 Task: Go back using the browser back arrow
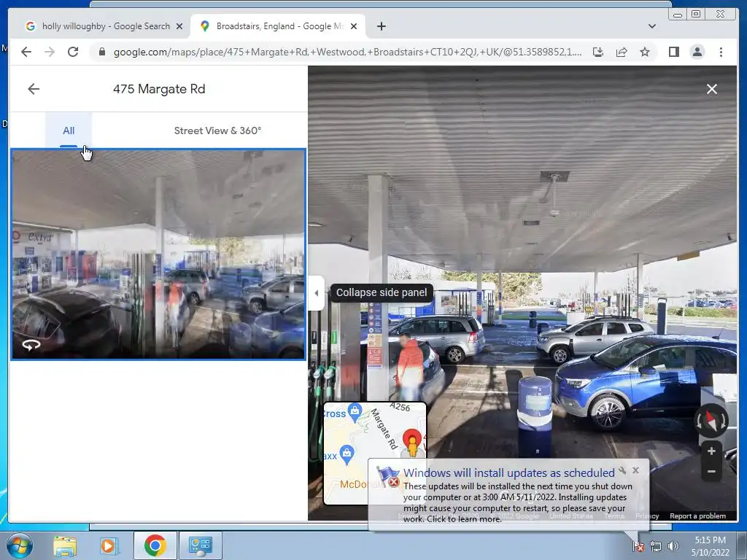pos(26,52)
